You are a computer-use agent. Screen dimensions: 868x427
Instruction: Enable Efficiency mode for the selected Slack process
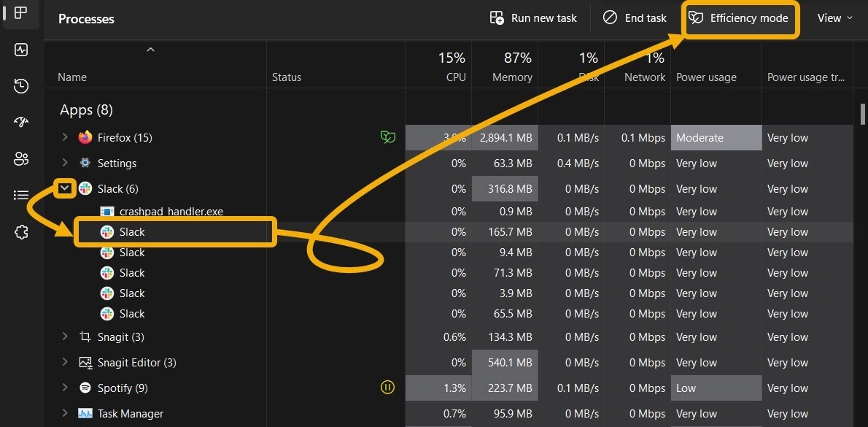pyautogui.click(x=740, y=18)
